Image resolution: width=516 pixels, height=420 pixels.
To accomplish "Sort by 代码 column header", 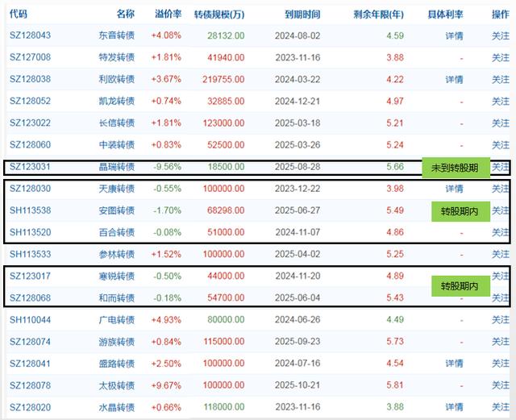I will 18,14.
